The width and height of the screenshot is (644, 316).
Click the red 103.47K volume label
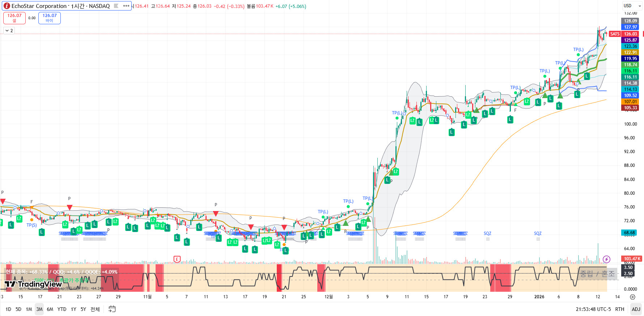pos(632,259)
